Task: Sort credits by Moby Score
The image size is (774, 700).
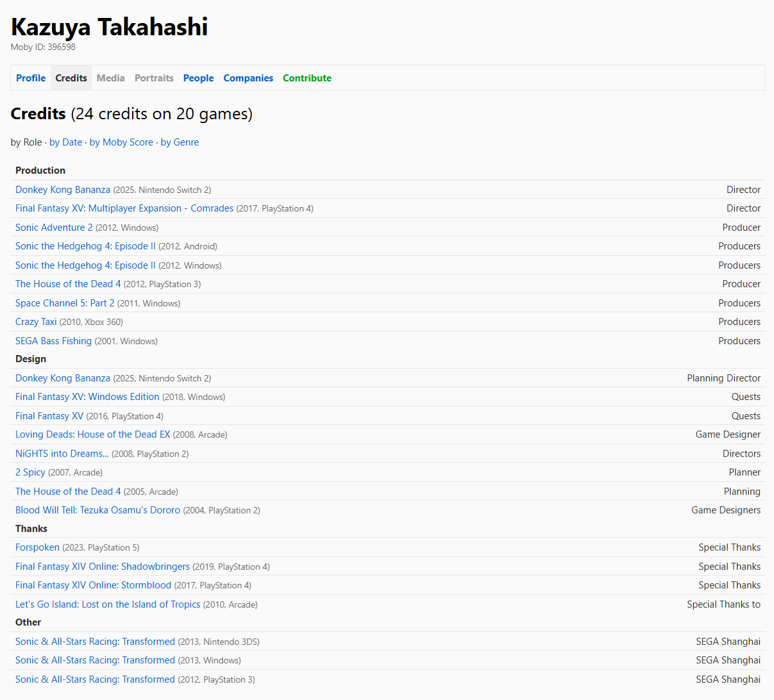Action: tap(121, 142)
